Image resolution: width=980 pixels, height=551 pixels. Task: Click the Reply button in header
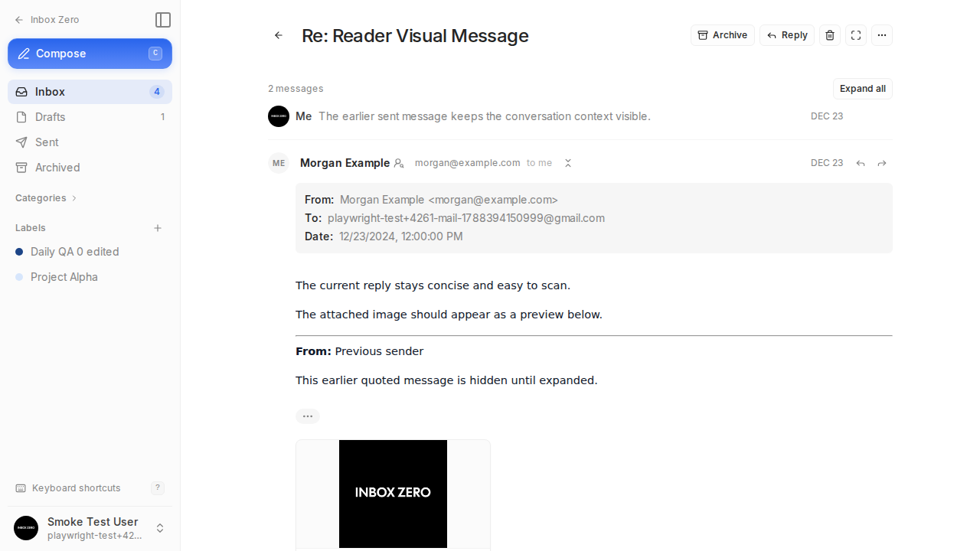click(x=787, y=35)
